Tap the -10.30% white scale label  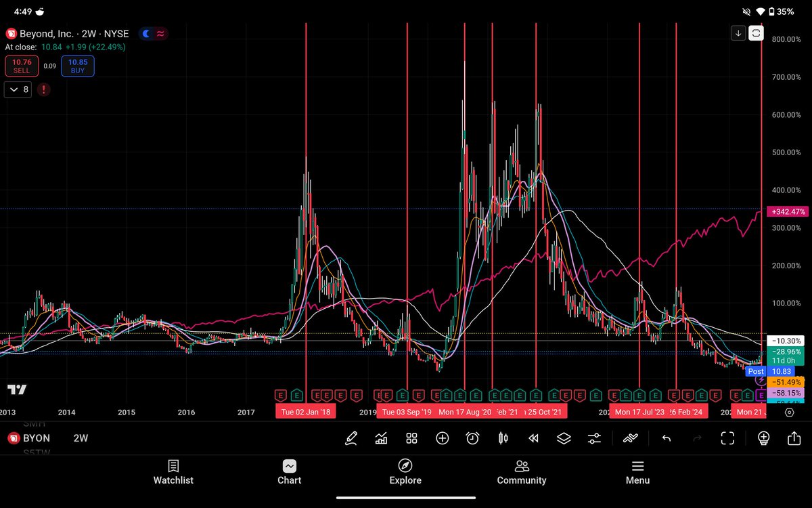[787, 341]
